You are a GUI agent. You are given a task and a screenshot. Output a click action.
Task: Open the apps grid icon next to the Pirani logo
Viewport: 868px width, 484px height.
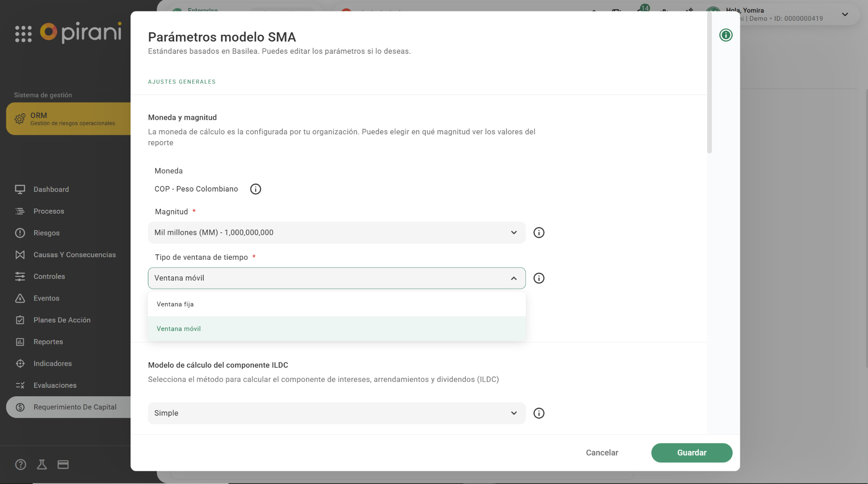(x=23, y=34)
